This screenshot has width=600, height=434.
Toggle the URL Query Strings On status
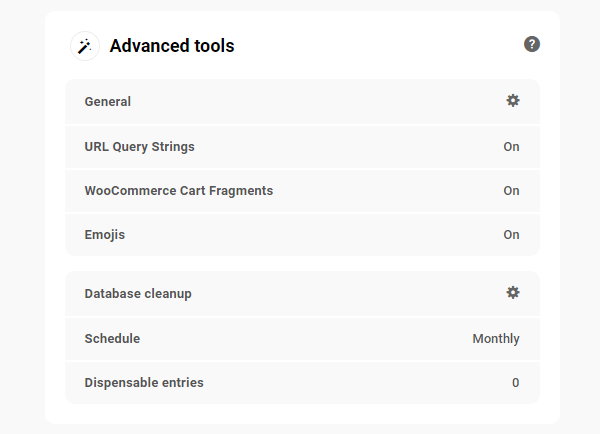[511, 147]
